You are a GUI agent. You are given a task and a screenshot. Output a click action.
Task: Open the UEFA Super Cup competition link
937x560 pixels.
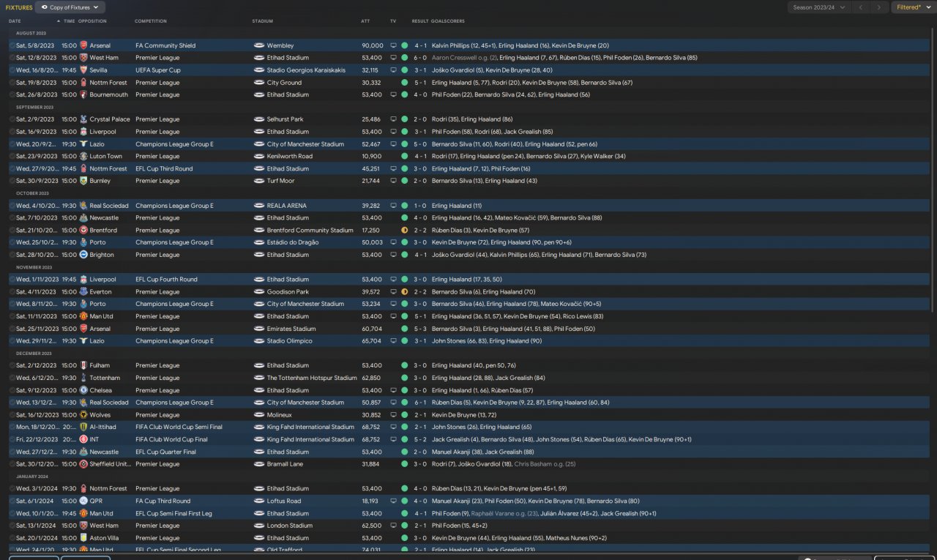pyautogui.click(x=157, y=70)
